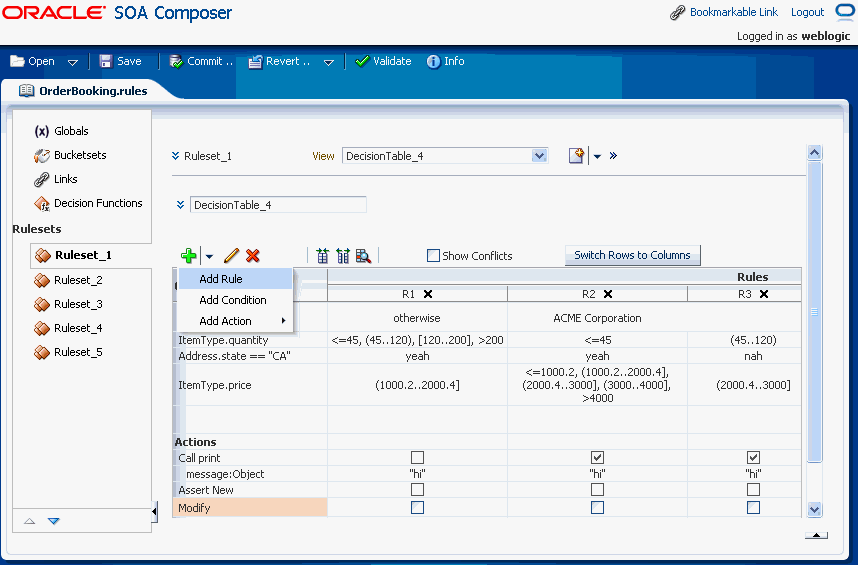Select Ruleset_5 in the rulesets list

pyautogui.click(x=68, y=352)
